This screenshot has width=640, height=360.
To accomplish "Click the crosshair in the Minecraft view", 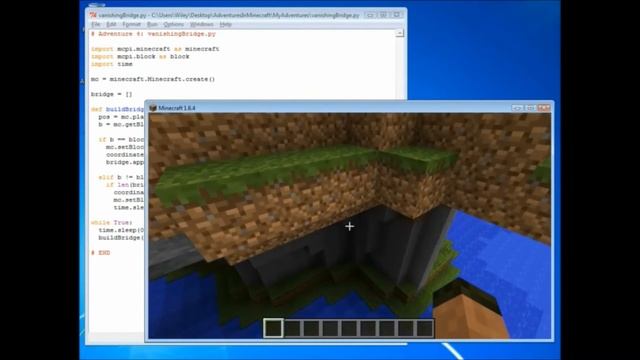I will (x=349, y=226).
